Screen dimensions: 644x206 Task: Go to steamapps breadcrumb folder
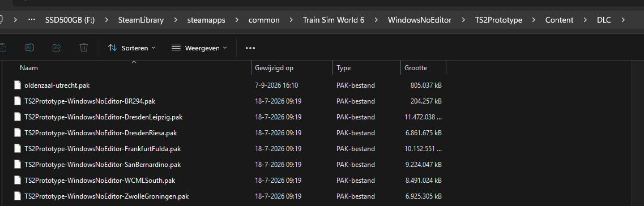tap(206, 20)
